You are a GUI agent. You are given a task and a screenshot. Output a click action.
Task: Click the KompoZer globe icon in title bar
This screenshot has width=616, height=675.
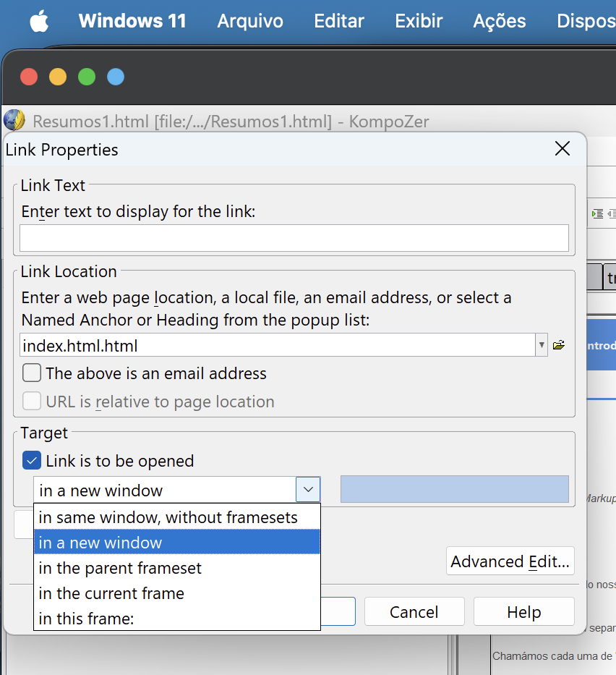14,120
